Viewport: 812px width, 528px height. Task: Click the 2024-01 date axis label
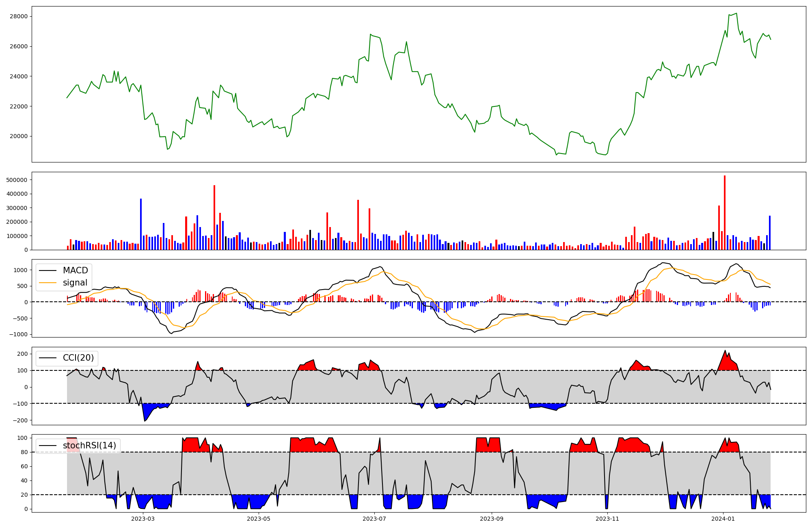(723, 519)
